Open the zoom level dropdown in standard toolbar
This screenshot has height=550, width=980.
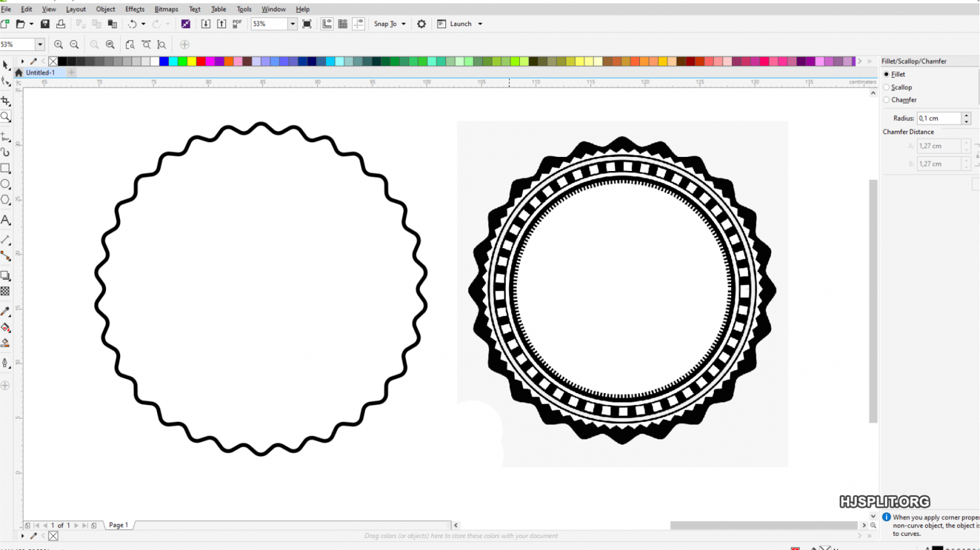tap(293, 24)
